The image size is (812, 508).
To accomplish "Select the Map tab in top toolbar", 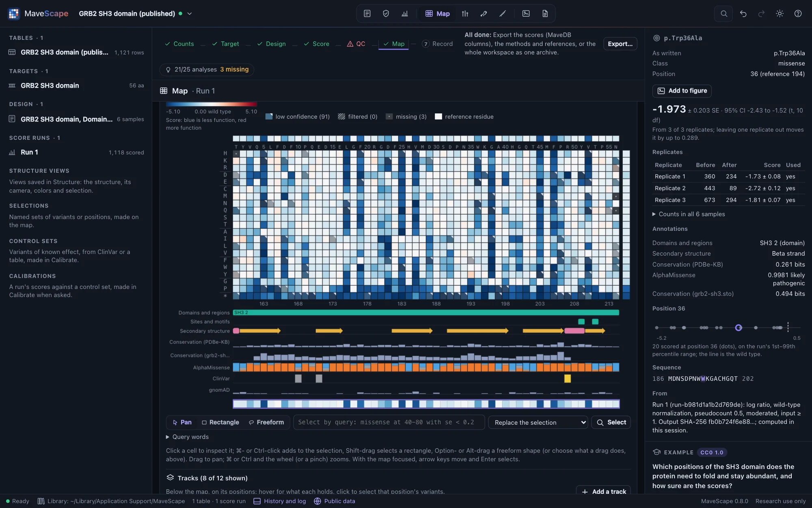I will 438,13.
